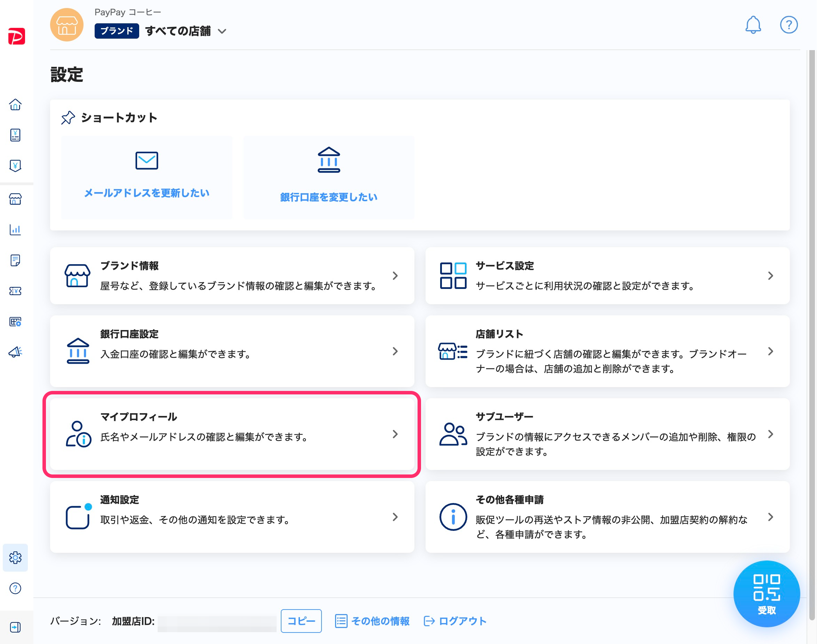The image size is (817, 644).
Task: Click the コピー button
Action: pyautogui.click(x=301, y=621)
